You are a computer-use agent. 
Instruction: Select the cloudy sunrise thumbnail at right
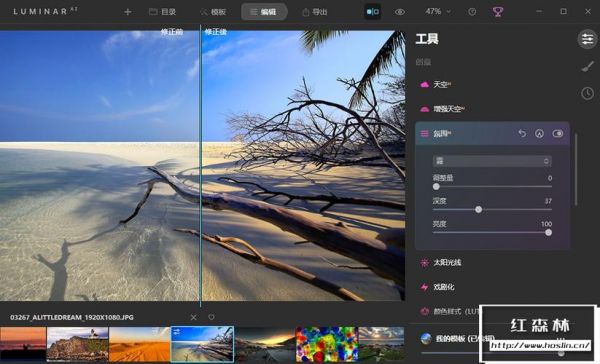pos(381,344)
